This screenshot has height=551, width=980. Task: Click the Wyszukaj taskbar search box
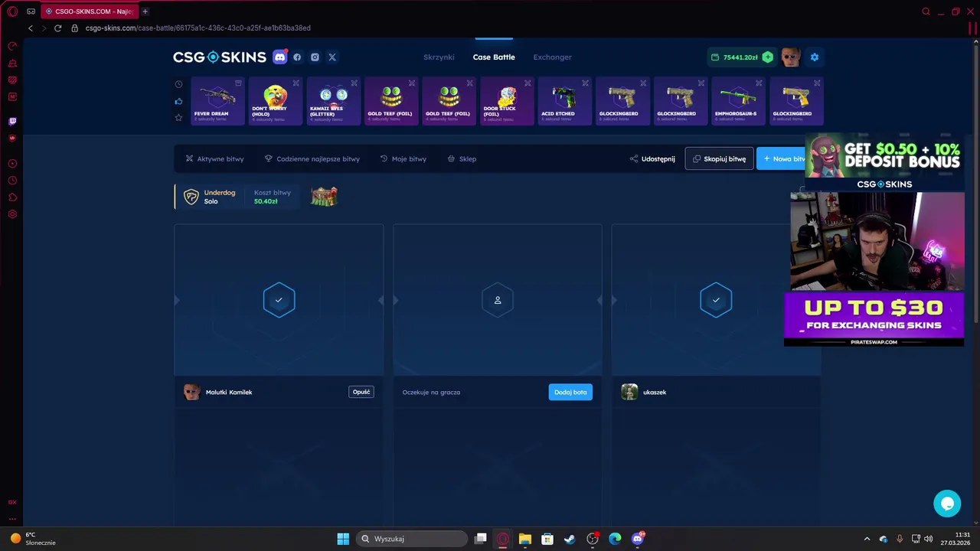[x=412, y=539]
